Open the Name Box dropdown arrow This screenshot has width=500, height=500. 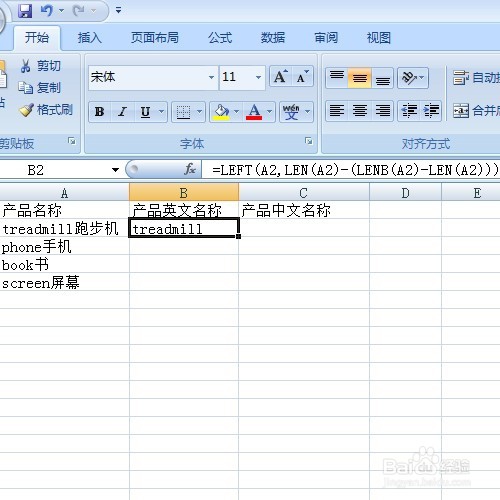115,170
